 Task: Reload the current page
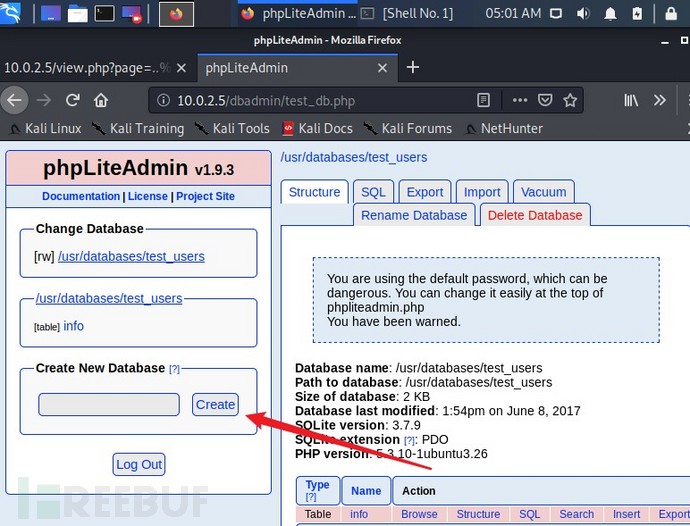(73, 100)
